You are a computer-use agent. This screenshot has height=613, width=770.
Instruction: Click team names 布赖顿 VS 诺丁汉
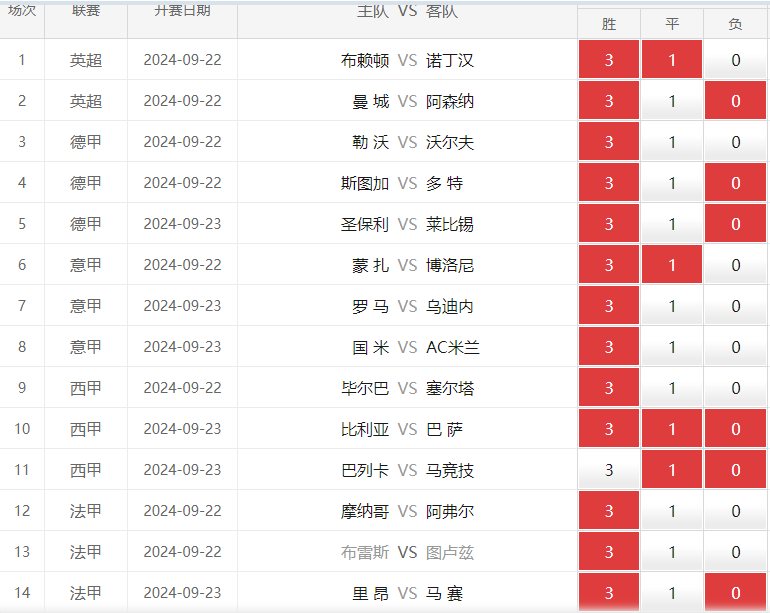click(408, 60)
